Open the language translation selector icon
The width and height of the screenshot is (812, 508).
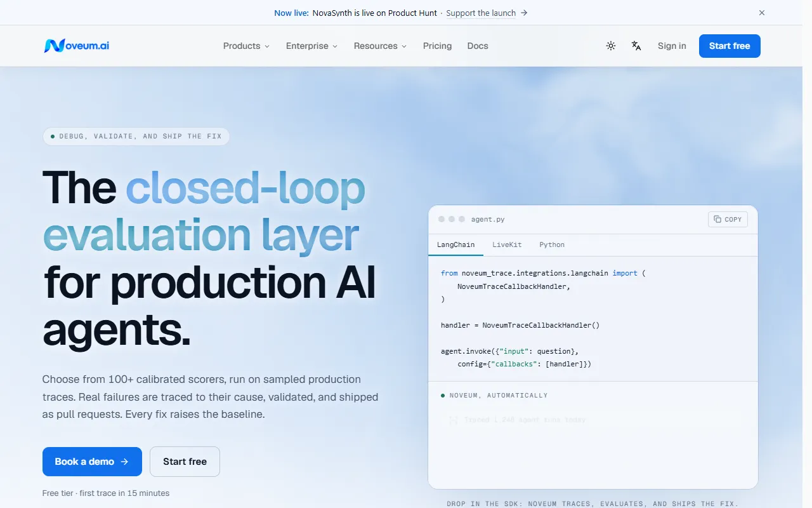[x=636, y=46]
